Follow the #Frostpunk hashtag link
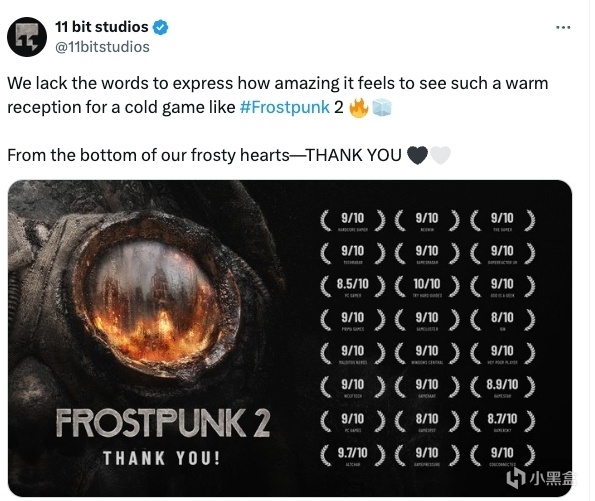Image resolution: width=595 pixels, height=501 pixels. (x=285, y=107)
